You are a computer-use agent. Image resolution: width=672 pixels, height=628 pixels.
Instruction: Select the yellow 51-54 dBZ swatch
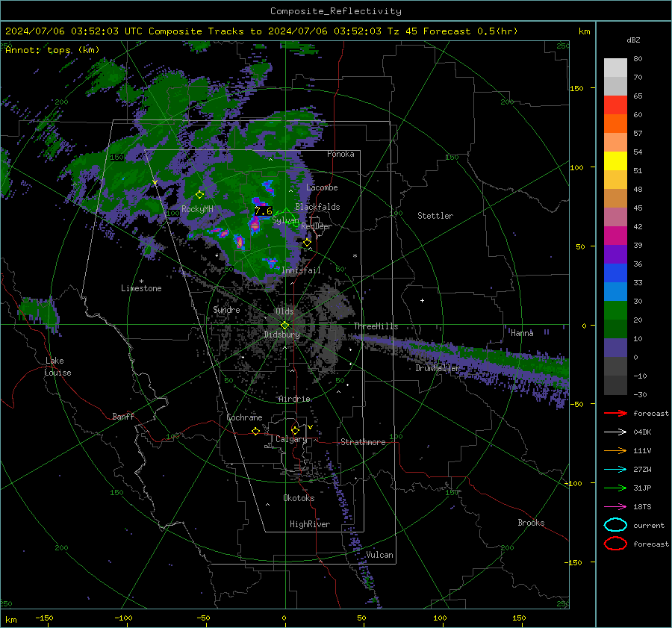tap(615, 161)
